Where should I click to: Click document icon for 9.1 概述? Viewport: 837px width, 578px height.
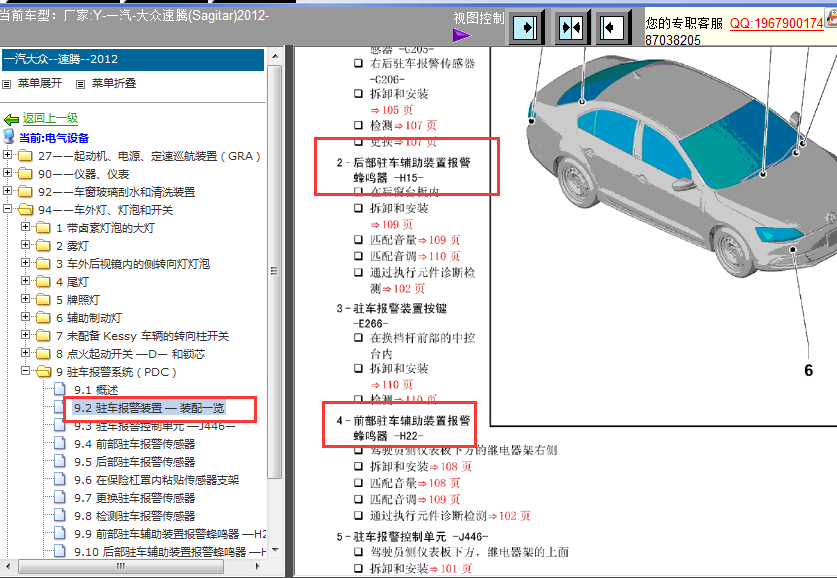point(60,390)
